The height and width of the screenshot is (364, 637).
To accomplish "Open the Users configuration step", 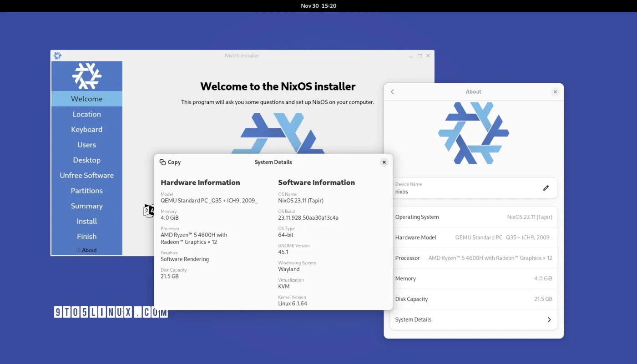I will [x=86, y=144].
